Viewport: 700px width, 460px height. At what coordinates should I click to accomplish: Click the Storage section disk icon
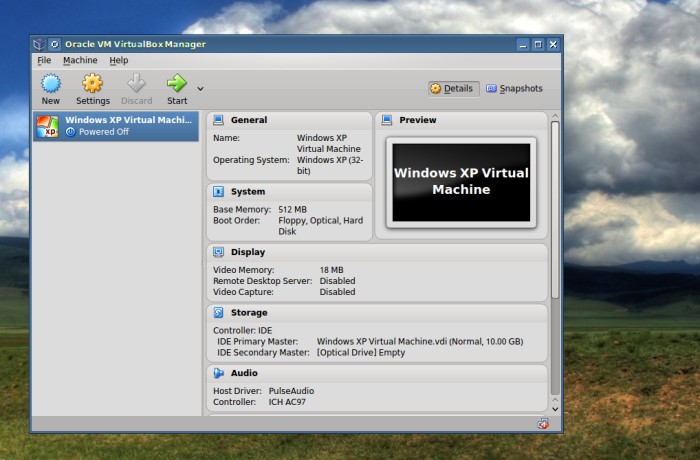click(218, 313)
